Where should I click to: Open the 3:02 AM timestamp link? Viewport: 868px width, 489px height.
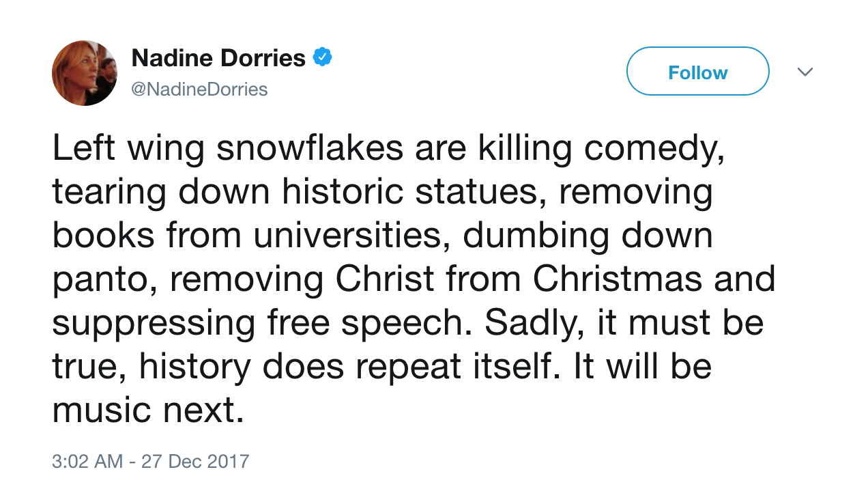pyautogui.click(x=87, y=461)
